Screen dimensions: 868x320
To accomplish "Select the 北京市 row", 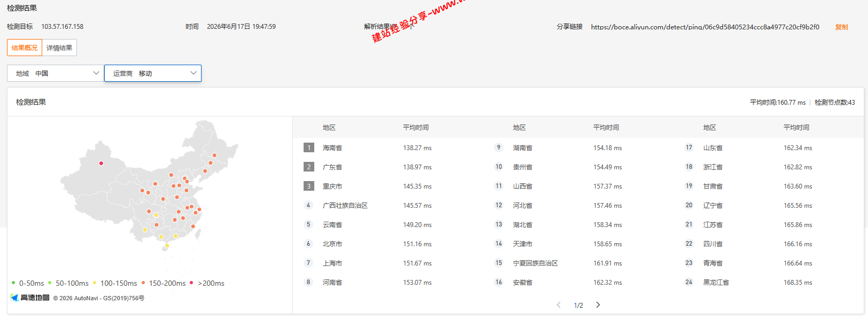I will tap(388, 244).
